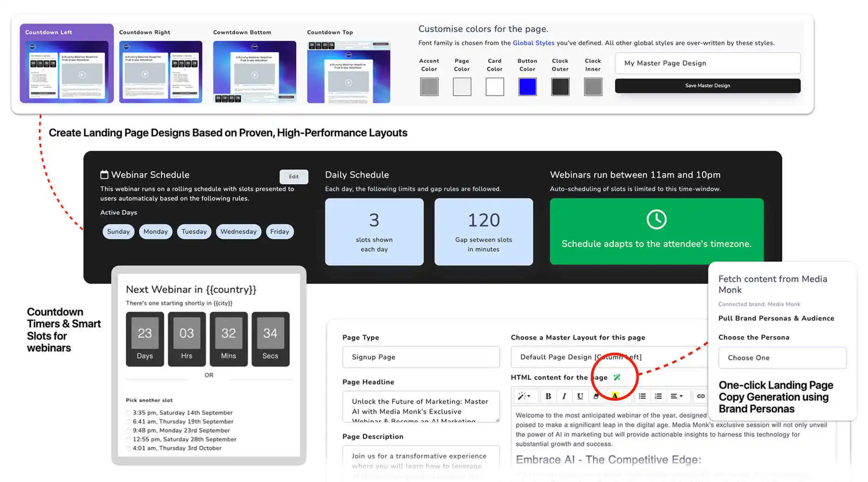Select the Countdown Right layout

pos(160,71)
